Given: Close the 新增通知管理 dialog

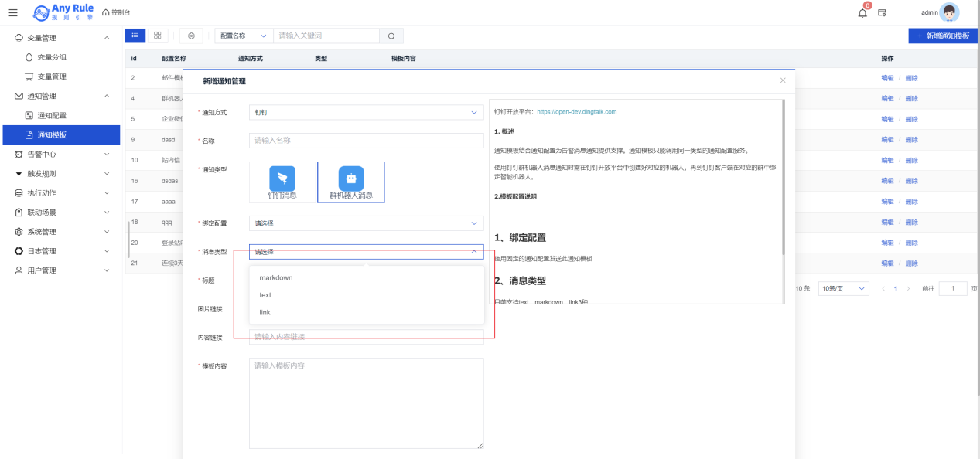Looking at the screenshot, I should pos(783,80).
